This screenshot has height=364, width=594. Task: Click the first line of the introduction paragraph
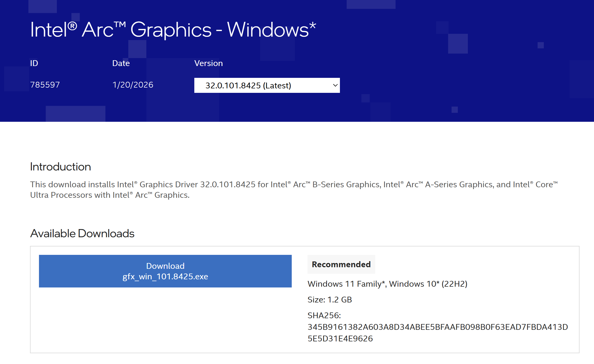pos(294,184)
